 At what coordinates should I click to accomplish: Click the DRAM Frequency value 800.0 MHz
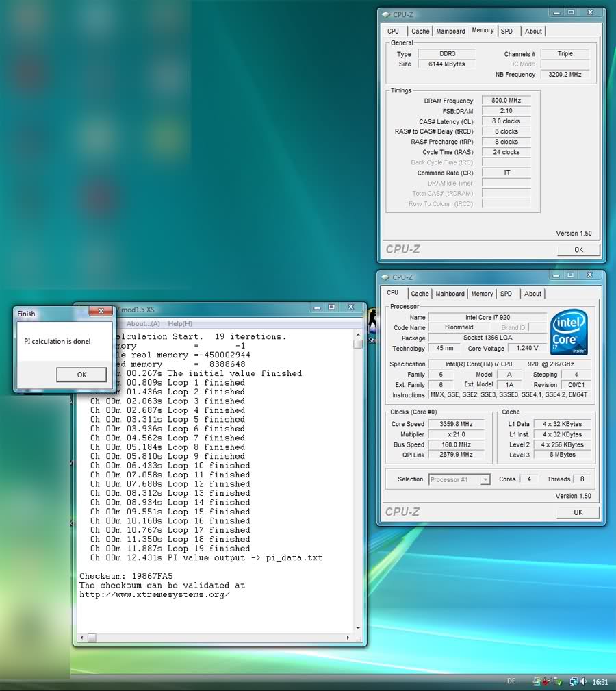click(506, 101)
